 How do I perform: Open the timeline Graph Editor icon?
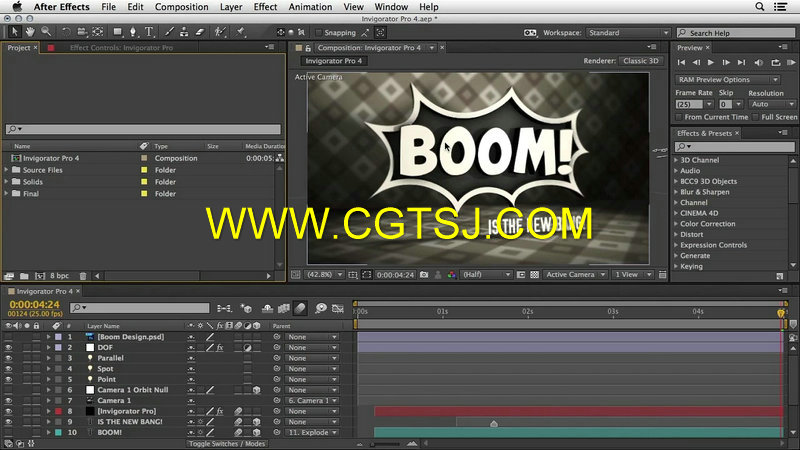(x=338, y=308)
